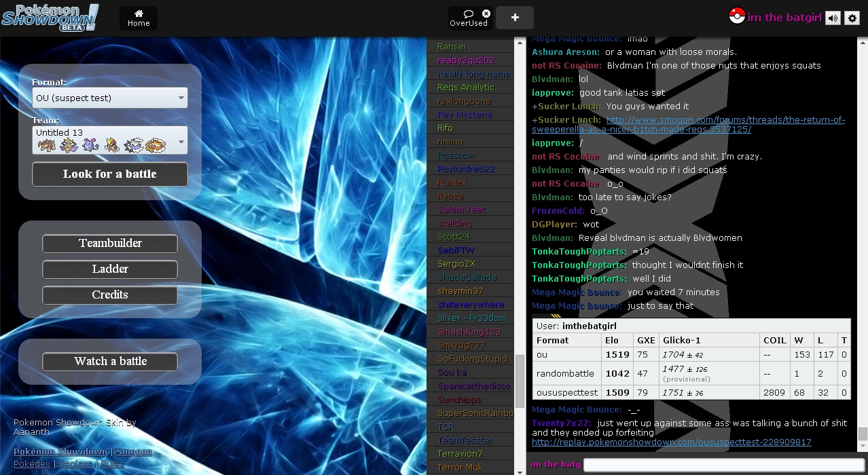Screen dimensions: 868x475
Task: Open the Teambuilder
Action: [x=110, y=243]
